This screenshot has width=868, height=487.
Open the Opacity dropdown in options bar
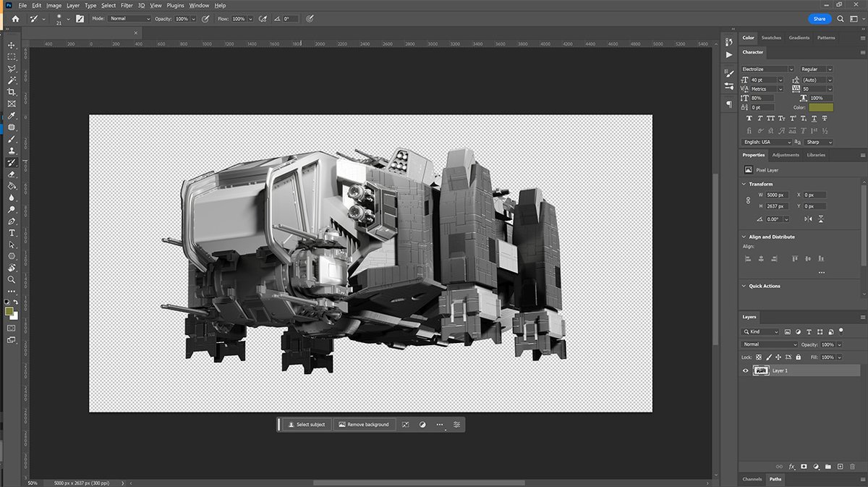point(193,18)
